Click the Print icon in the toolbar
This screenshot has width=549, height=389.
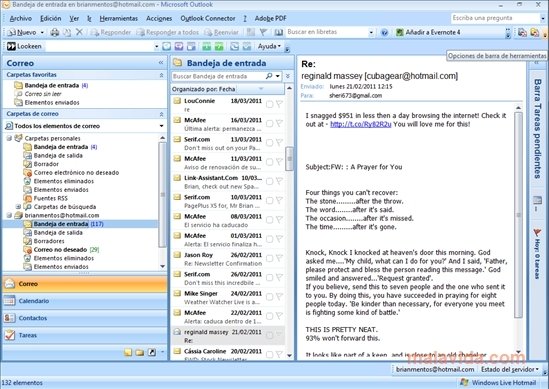(54, 32)
